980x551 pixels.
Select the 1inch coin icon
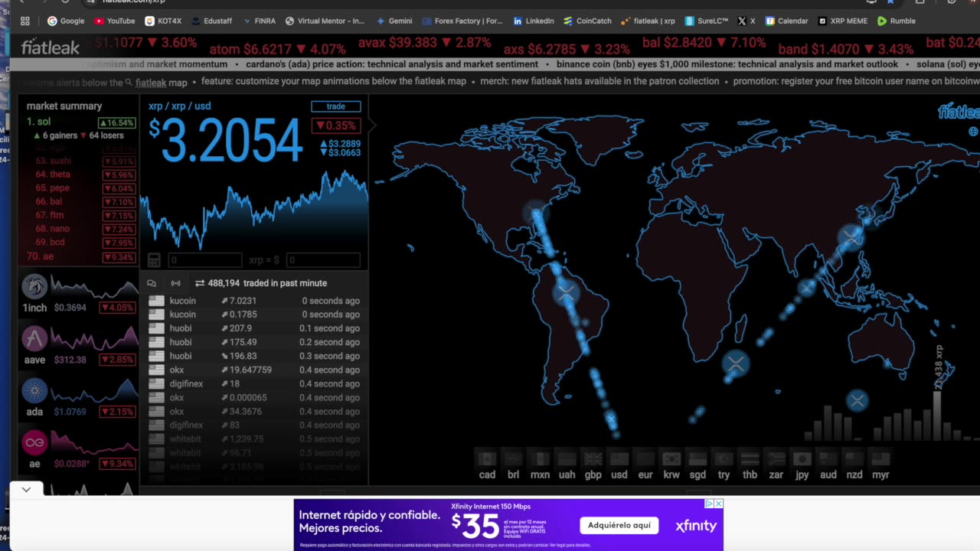[34, 286]
